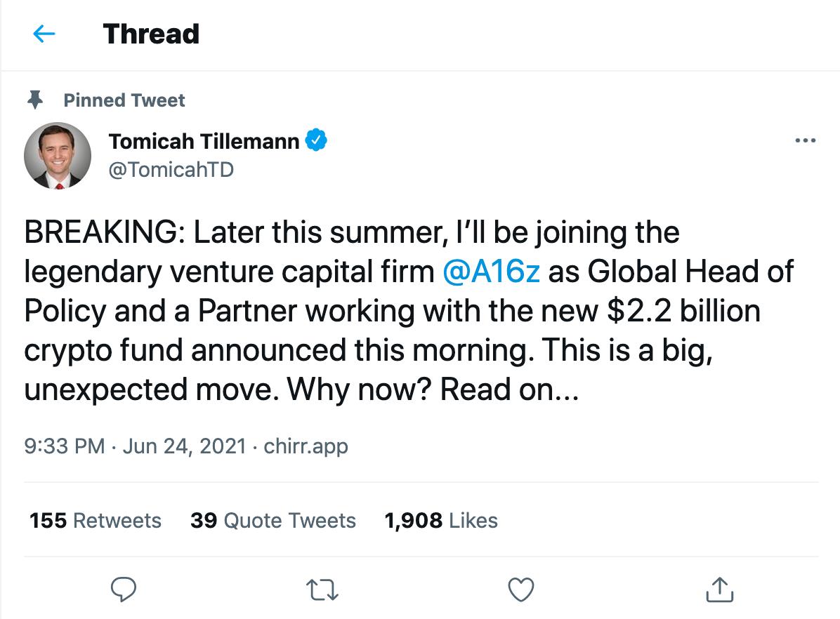Click the blue verified badge

[317, 141]
